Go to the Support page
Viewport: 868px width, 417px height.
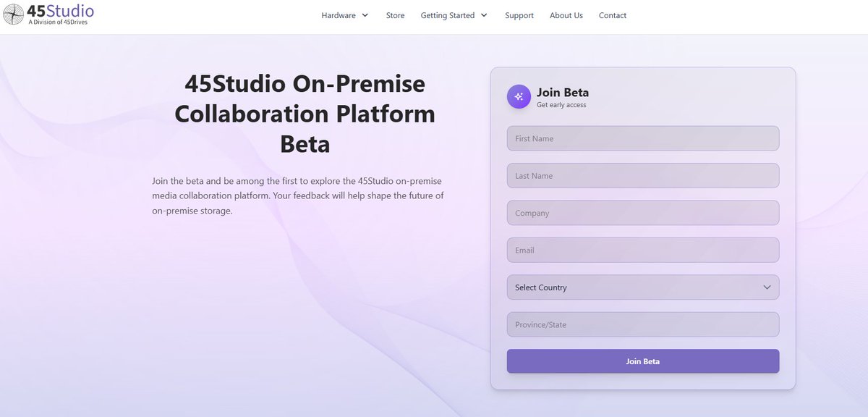tap(519, 15)
